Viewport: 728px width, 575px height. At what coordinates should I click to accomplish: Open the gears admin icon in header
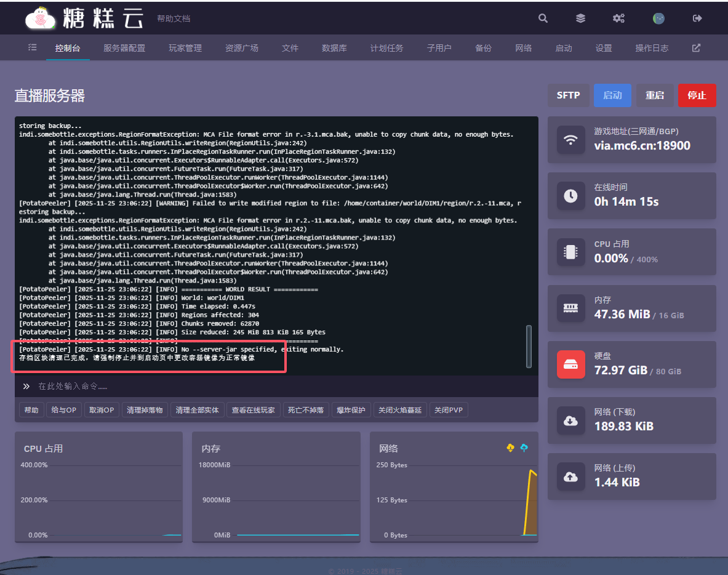[x=618, y=18]
